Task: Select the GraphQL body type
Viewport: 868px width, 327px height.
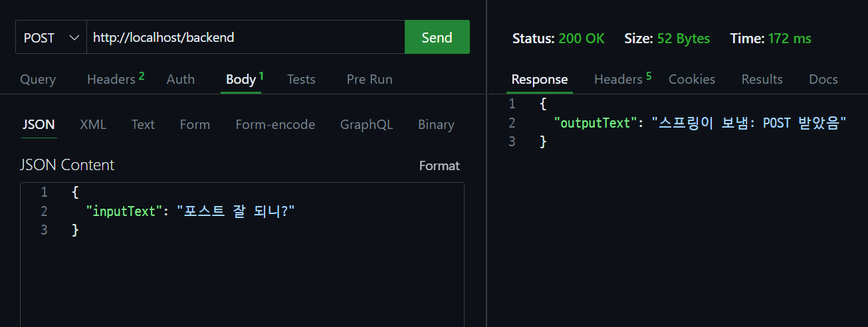Action: coord(366,125)
